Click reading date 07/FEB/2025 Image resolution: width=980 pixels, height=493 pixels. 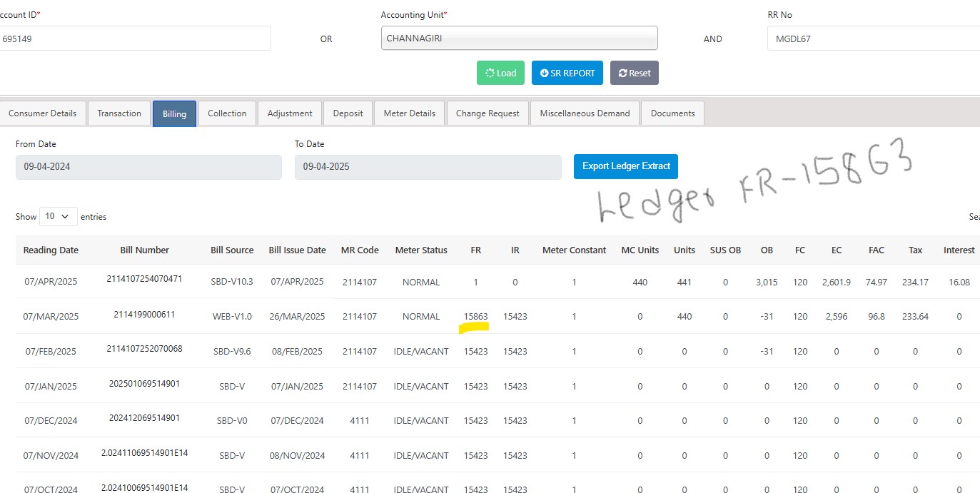click(x=51, y=352)
